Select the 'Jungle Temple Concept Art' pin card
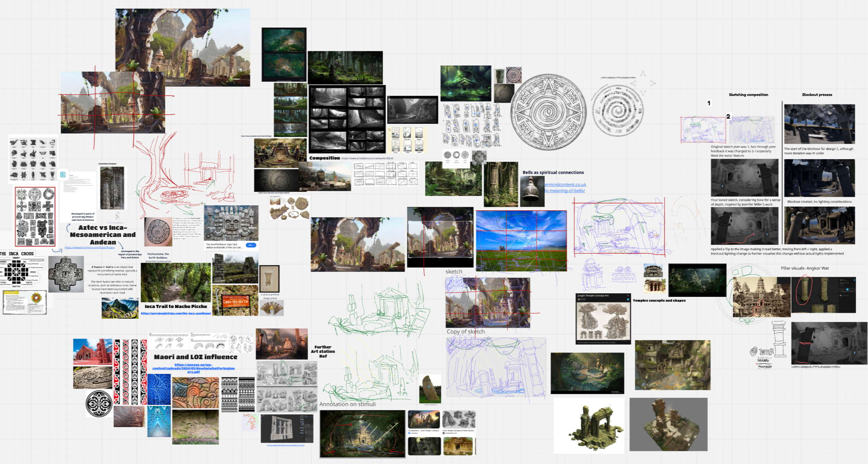 coord(603,319)
